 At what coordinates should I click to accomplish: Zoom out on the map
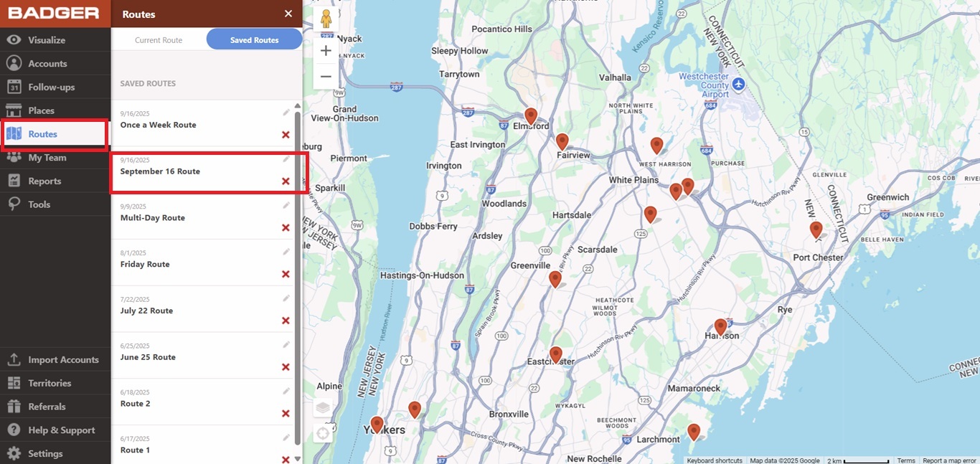(x=326, y=76)
